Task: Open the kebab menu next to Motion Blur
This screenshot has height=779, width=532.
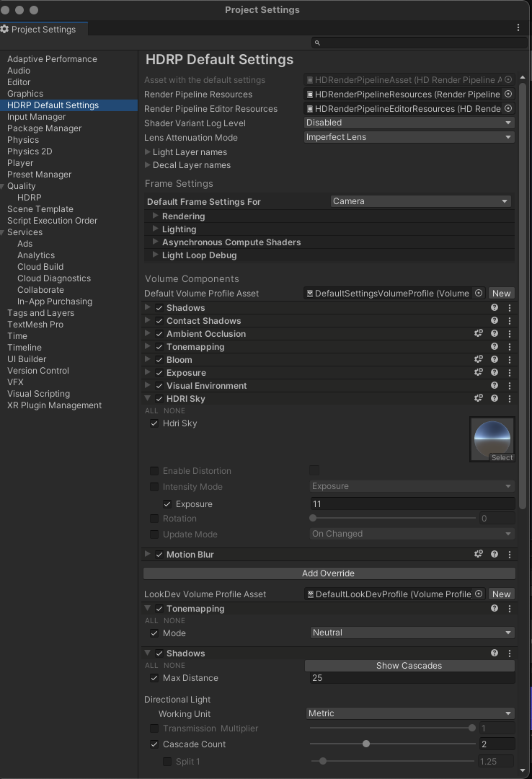Action: [x=510, y=554]
